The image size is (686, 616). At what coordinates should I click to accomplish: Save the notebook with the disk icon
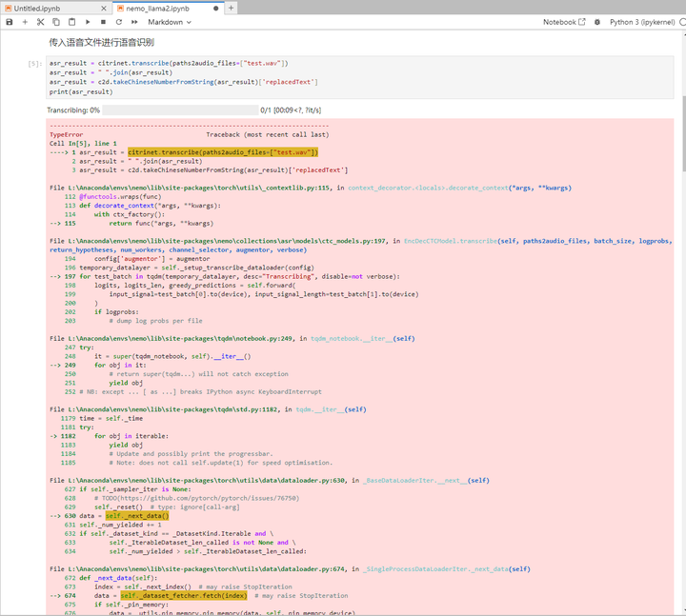coord(10,22)
